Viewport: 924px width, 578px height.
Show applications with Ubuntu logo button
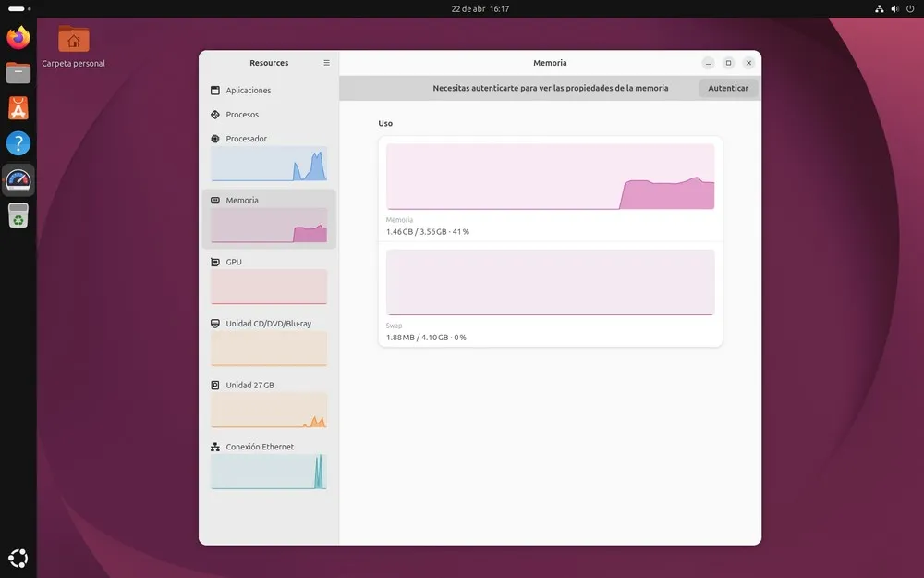pyautogui.click(x=18, y=558)
